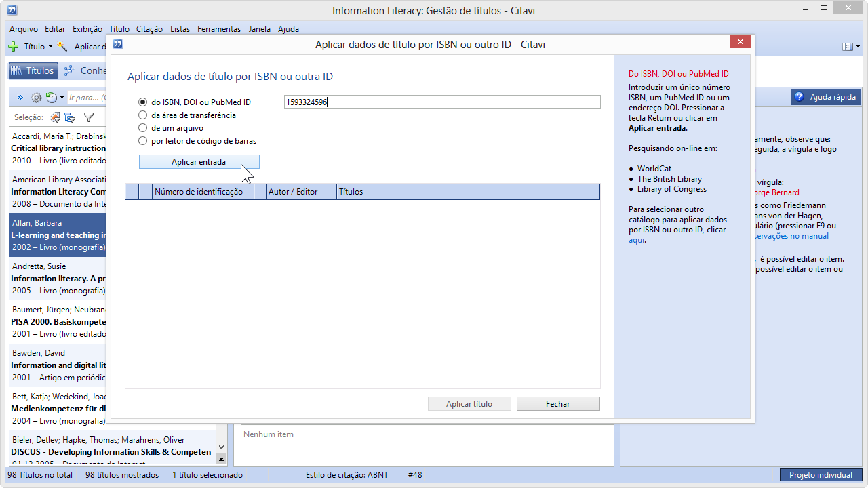The image size is (868, 488).
Task: Open the Ferramentas menu
Action: 219,29
